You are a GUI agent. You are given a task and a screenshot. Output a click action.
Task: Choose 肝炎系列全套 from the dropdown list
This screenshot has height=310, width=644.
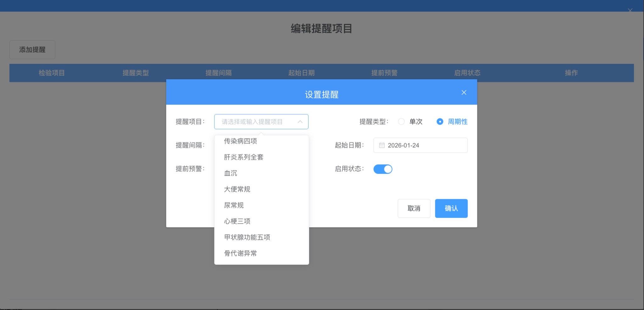click(x=243, y=157)
